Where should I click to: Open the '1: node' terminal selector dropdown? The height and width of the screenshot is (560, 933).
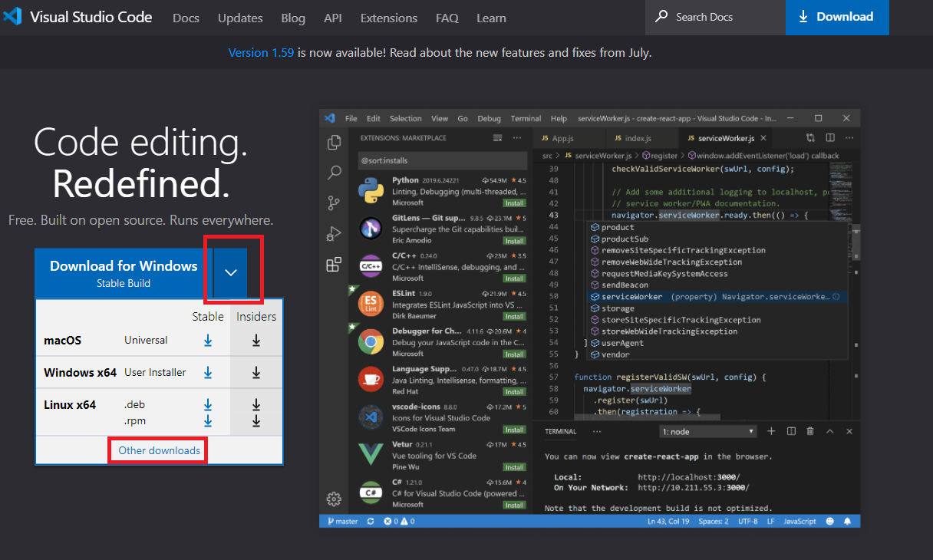point(708,431)
